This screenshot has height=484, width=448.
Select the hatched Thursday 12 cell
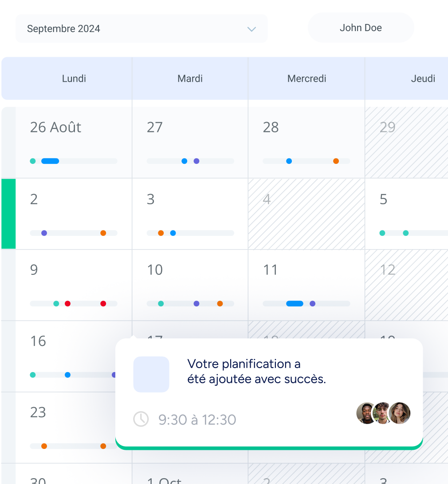click(407, 285)
